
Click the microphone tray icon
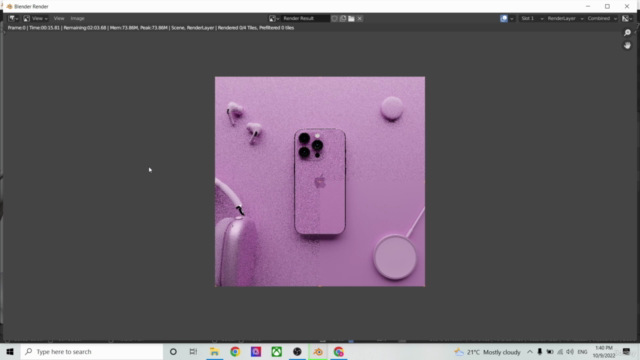point(540,352)
